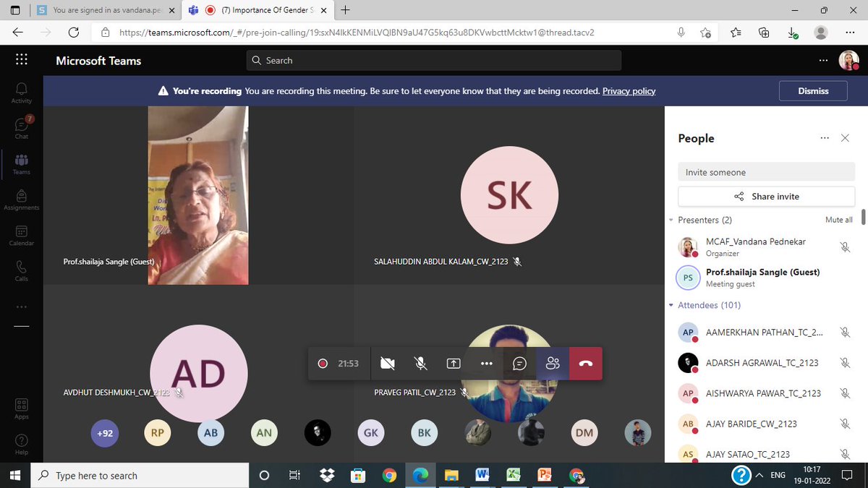Screen dimensions: 868x488
Task: Open Settings and more in Teams header
Action: coord(823,61)
